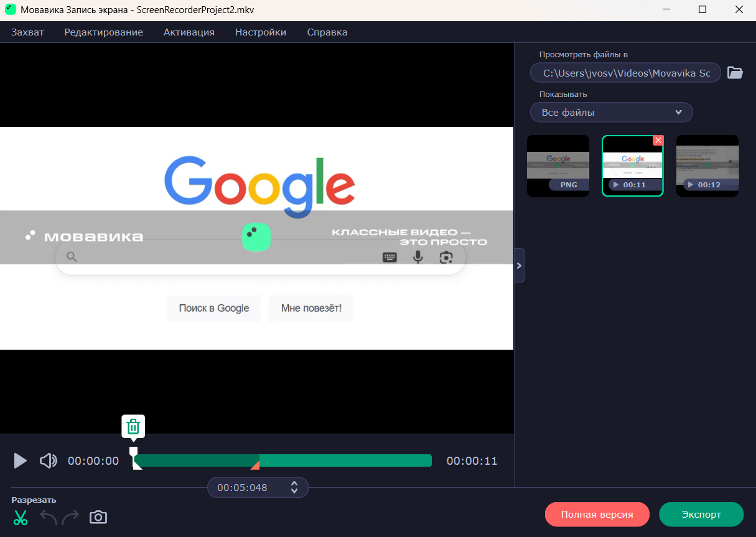
Task: Click the green timeline progress bar
Action: [345, 460]
